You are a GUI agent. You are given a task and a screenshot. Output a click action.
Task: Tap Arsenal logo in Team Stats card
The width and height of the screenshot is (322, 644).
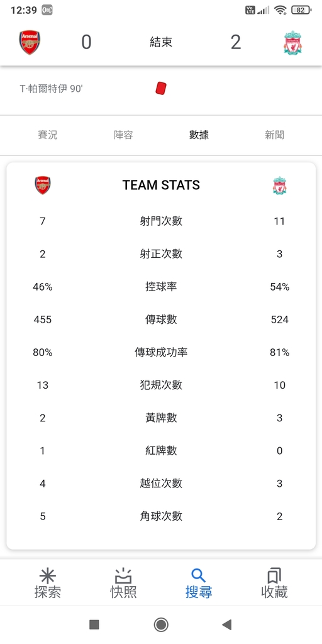(x=43, y=186)
